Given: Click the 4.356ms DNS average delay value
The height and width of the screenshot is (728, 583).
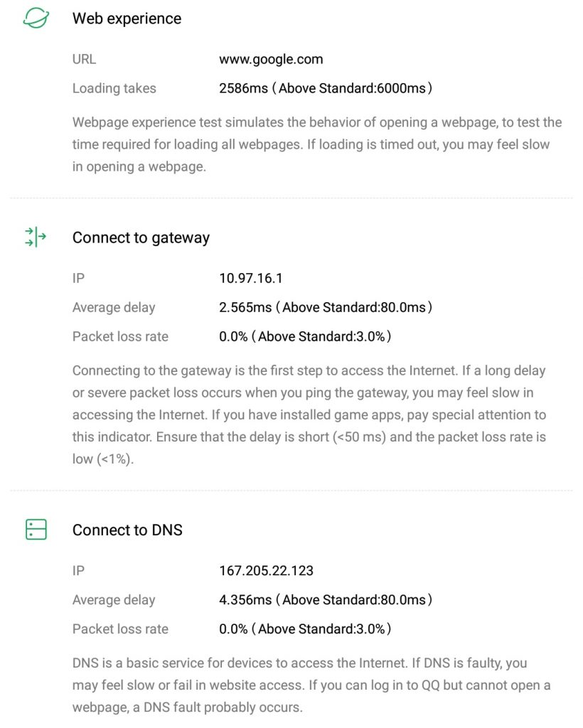Looking at the screenshot, I should 326,600.
